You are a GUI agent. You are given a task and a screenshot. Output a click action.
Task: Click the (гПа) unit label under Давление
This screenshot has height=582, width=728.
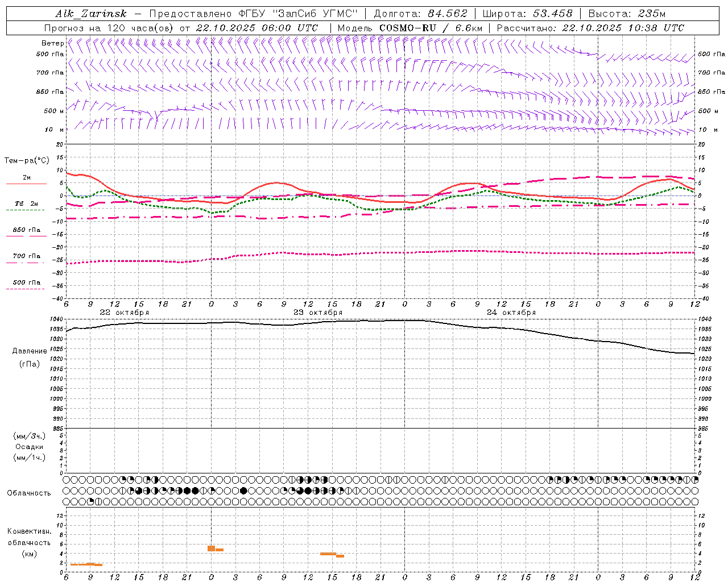(30, 364)
